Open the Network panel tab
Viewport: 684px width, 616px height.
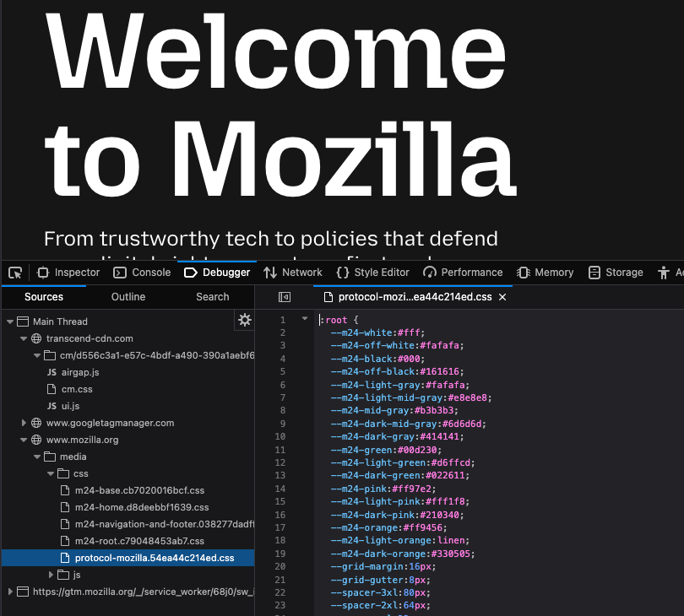(293, 273)
